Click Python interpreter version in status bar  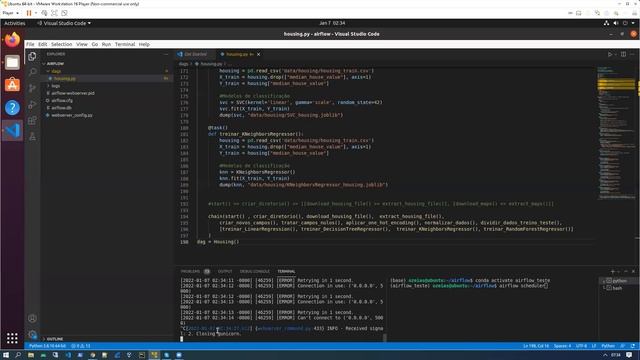(47, 346)
